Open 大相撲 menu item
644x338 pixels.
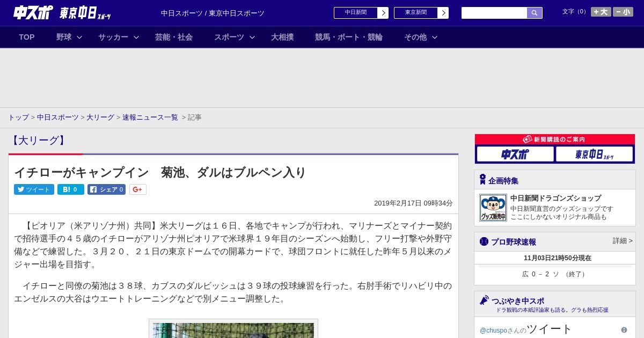282,37
